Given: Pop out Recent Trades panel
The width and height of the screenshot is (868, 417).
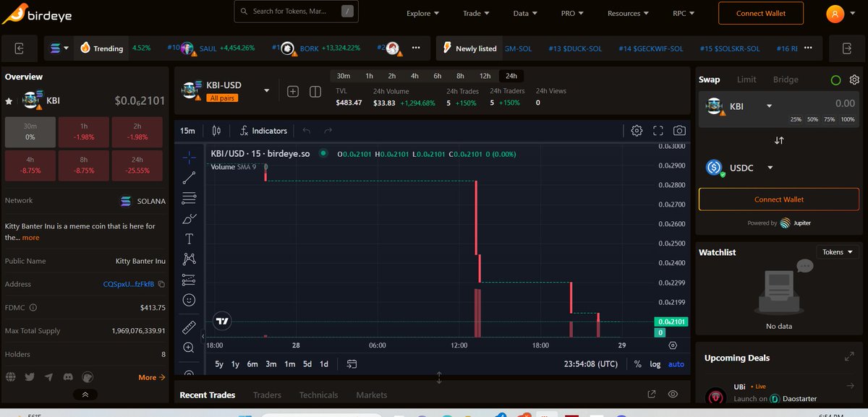Looking at the screenshot, I should click(652, 395).
